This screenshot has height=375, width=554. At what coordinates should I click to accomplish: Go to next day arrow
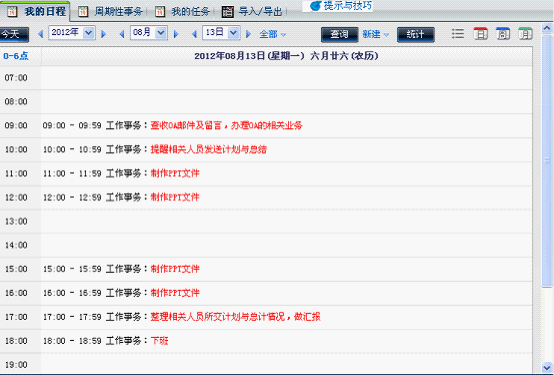point(248,34)
